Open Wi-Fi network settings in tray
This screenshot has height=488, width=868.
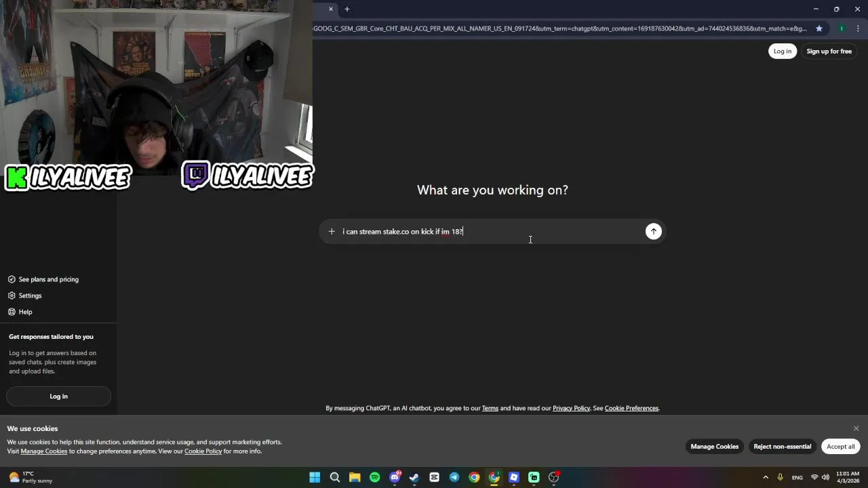click(814, 477)
